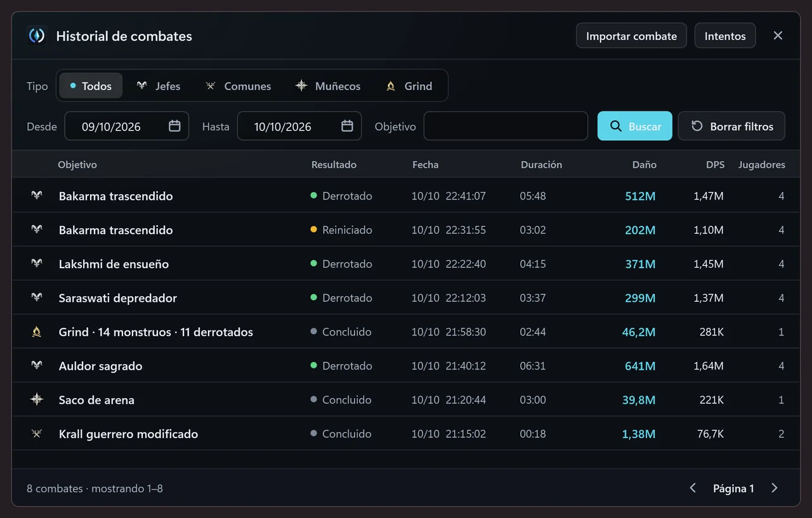The width and height of the screenshot is (812, 518).
Task: Filter combat type by Jefes
Action: pyautogui.click(x=159, y=86)
